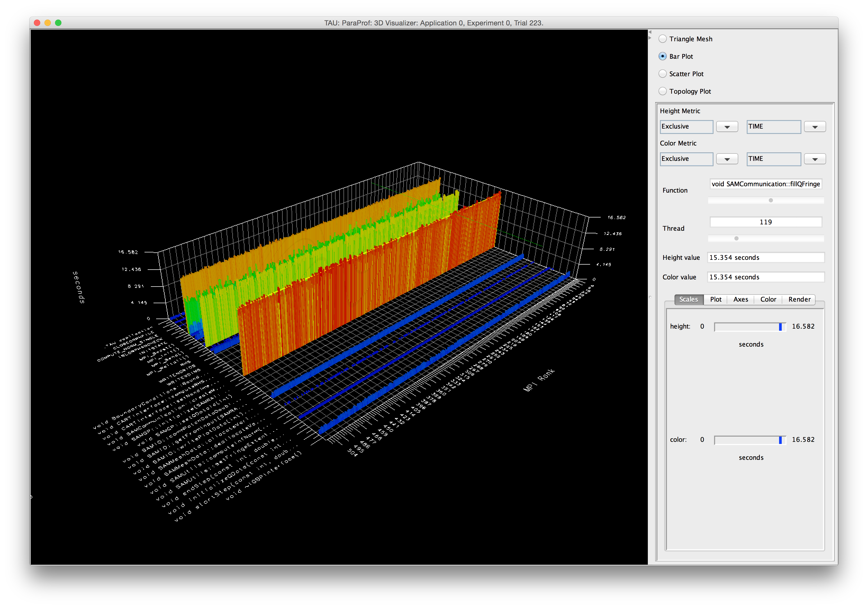
Task: Switch to Topology Plot view
Action: (662, 91)
